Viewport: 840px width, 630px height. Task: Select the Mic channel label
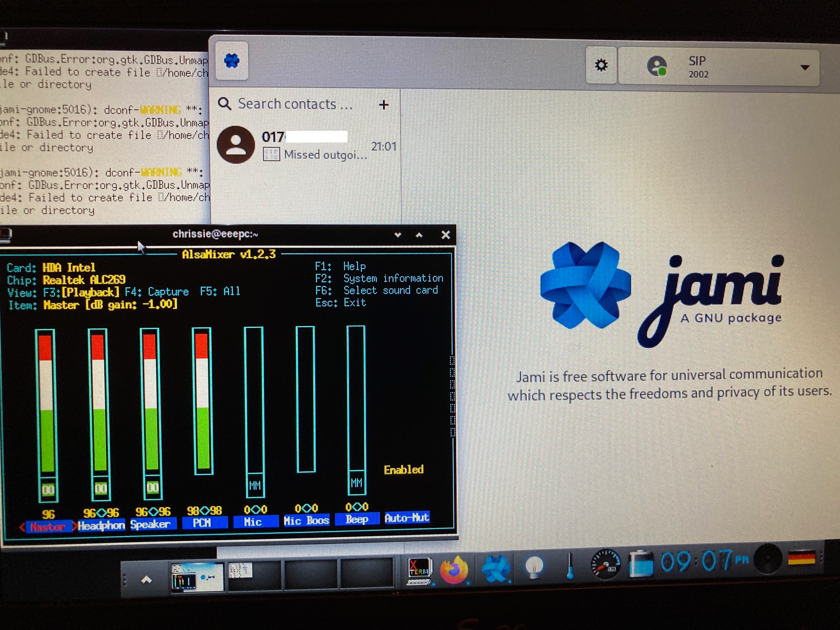(x=255, y=522)
